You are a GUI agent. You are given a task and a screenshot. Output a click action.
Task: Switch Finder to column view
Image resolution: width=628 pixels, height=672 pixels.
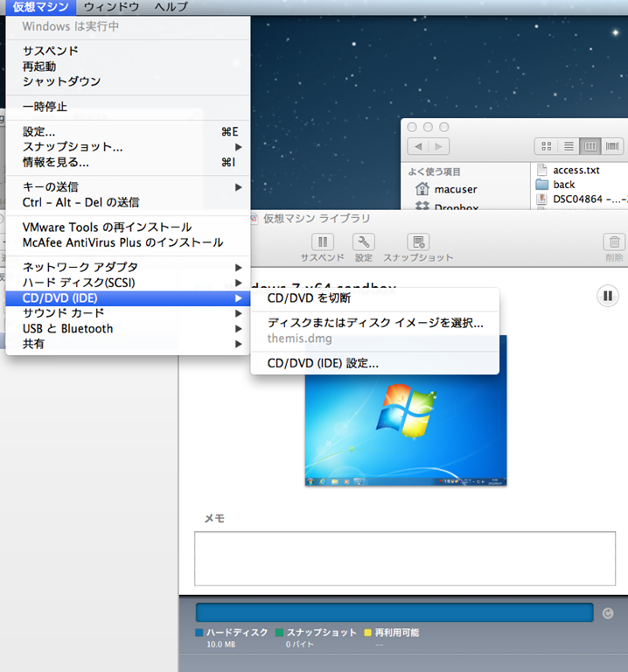click(590, 147)
